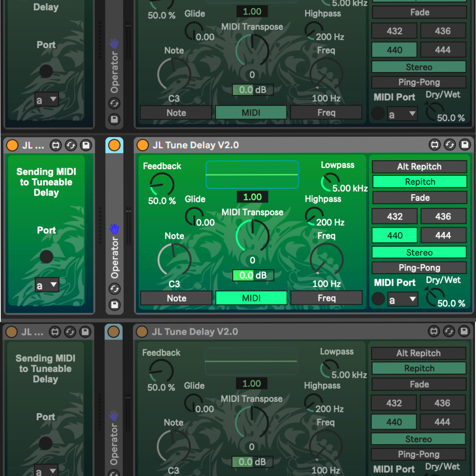The image size is (476, 476).
Task: Select 432 tuning button in bright Tune Delay
Action: [x=394, y=216]
